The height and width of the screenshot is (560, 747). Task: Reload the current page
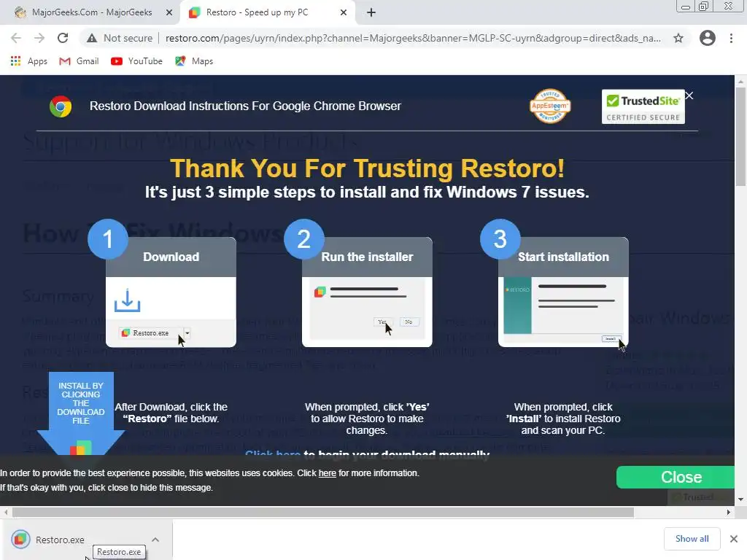point(63,38)
